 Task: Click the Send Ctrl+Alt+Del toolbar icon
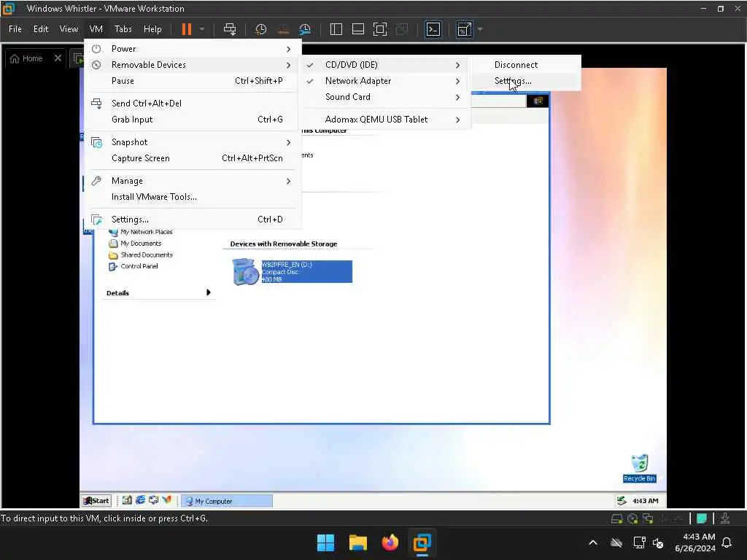230,29
